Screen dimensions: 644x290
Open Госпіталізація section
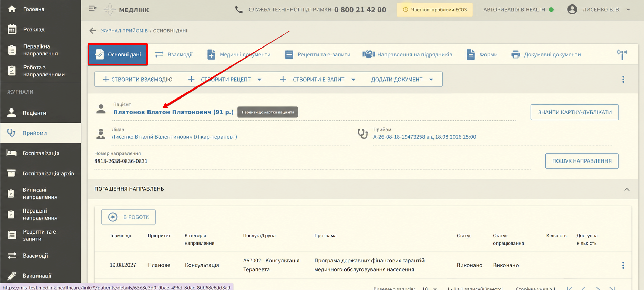(x=41, y=153)
